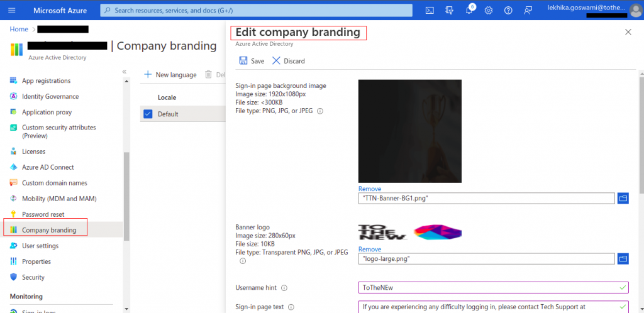Image resolution: width=644 pixels, height=313 pixels.
Task: Browse file for background image folder icon
Action: click(x=623, y=198)
